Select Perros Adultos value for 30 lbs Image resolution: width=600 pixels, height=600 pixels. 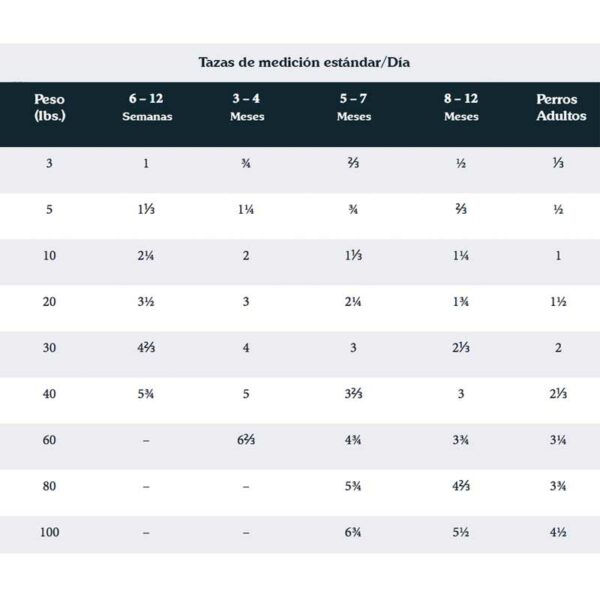click(558, 347)
